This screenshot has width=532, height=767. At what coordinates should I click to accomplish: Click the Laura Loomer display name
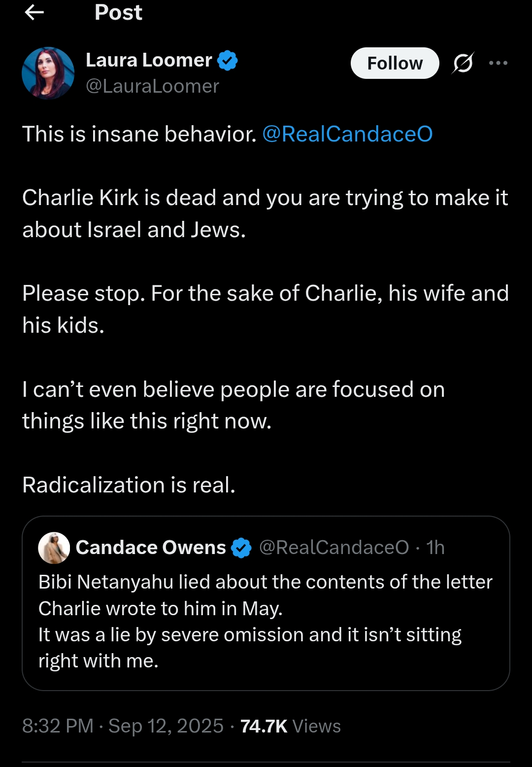[x=149, y=60]
